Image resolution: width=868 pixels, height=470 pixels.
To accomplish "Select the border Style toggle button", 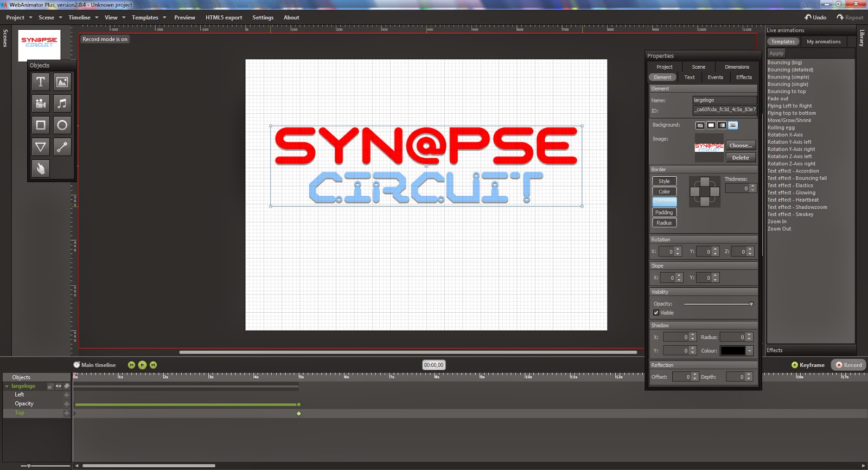I will coord(664,181).
